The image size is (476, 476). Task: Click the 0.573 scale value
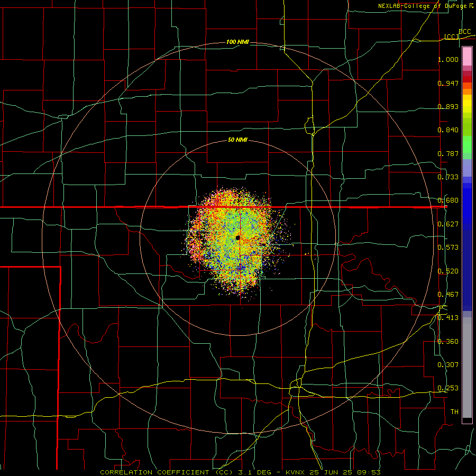(448, 248)
